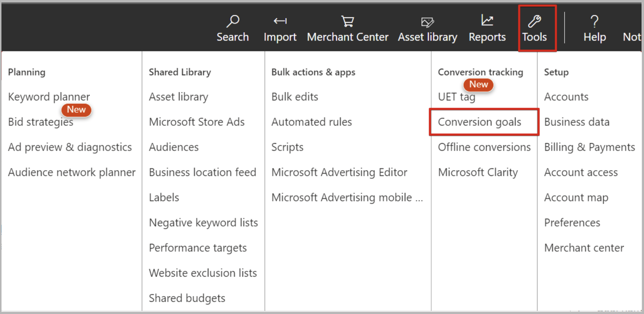The width and height of the screenshot is (644, 314).
Task: Go to Account access
Action: [x=581, y=172]
